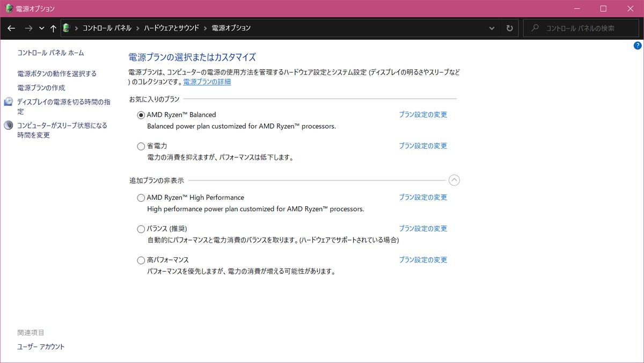Image resolution: width=644 pixels, height=363 pixels.
Task: Click the back navigation arrow
Action: tap(11, 28)
